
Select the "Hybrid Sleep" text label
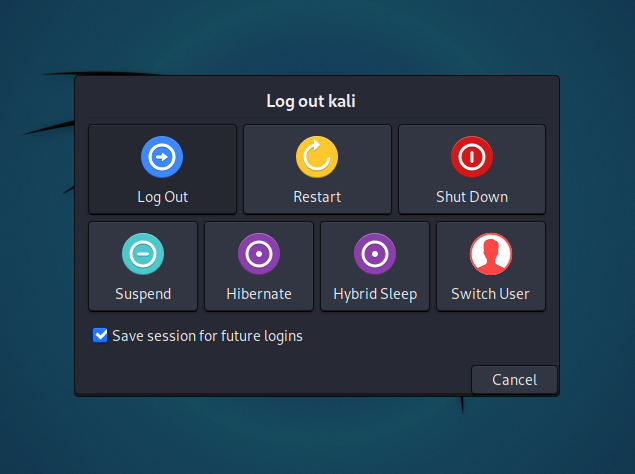coord(375,294)
